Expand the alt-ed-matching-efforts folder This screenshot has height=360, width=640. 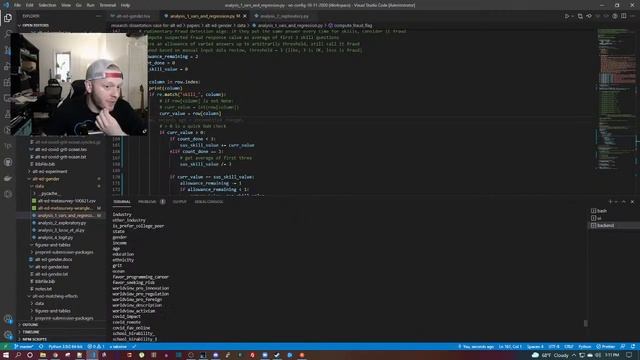point(55,296)
